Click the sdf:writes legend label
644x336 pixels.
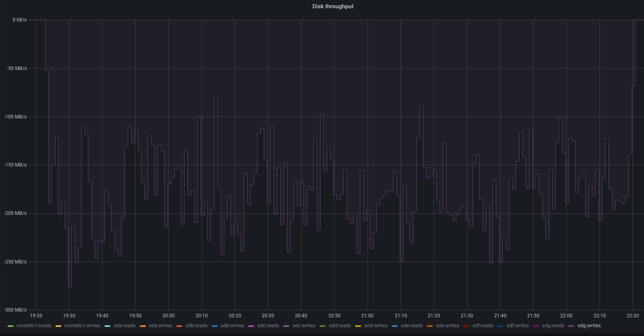point(517,326)
